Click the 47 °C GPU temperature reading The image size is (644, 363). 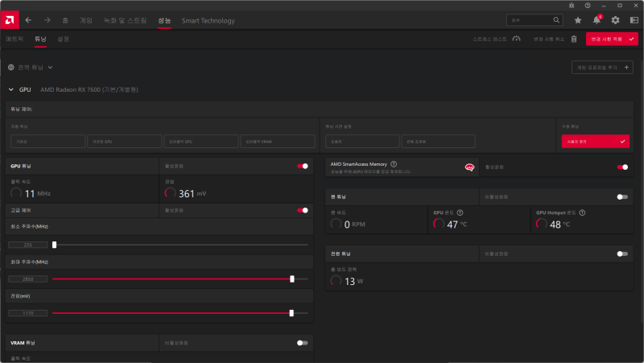click(456, 225)
